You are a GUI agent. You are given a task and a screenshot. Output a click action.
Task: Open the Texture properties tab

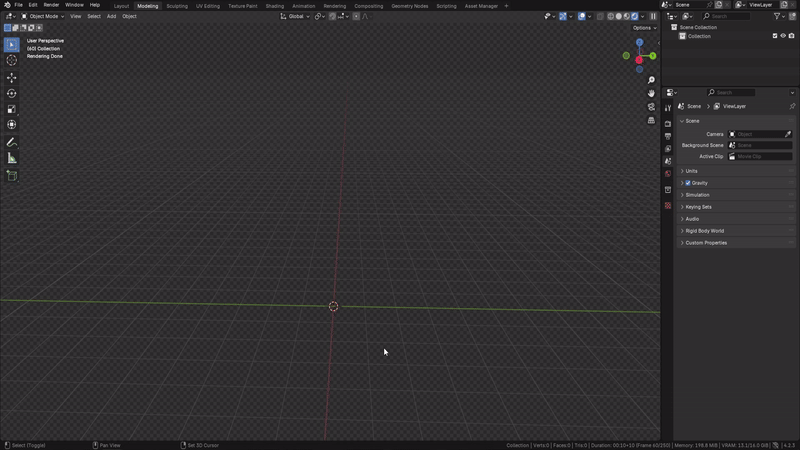coord(668,206)
